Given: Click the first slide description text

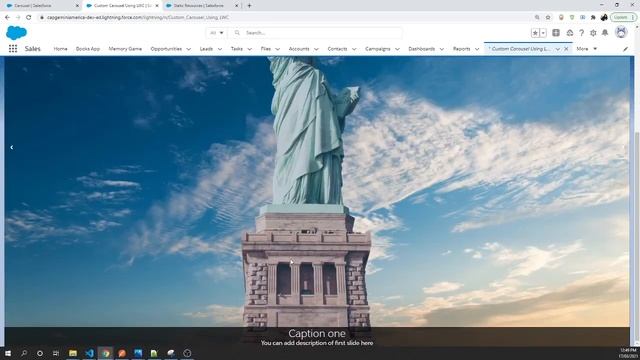Looking at the screenshot, I should coord(317,343).
